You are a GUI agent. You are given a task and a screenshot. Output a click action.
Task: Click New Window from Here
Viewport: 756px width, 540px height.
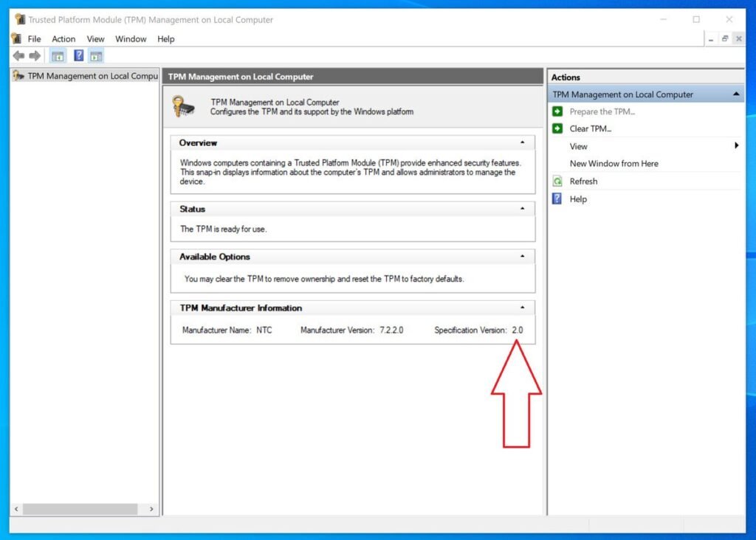(613, 163)
